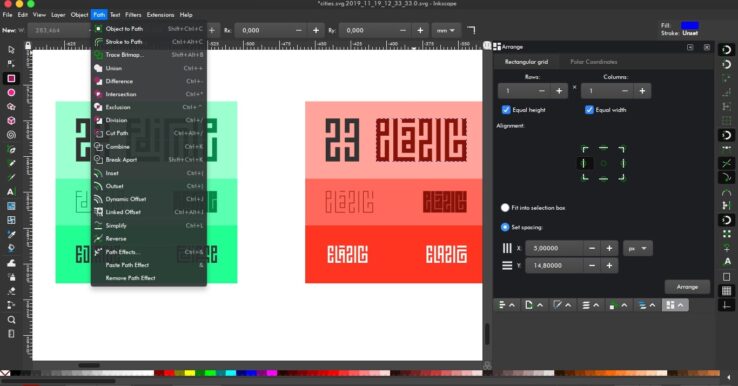Screen dimensions: 738x386
Task: Select the Pencil freehand tool
Action: click(x=11, y=163)
